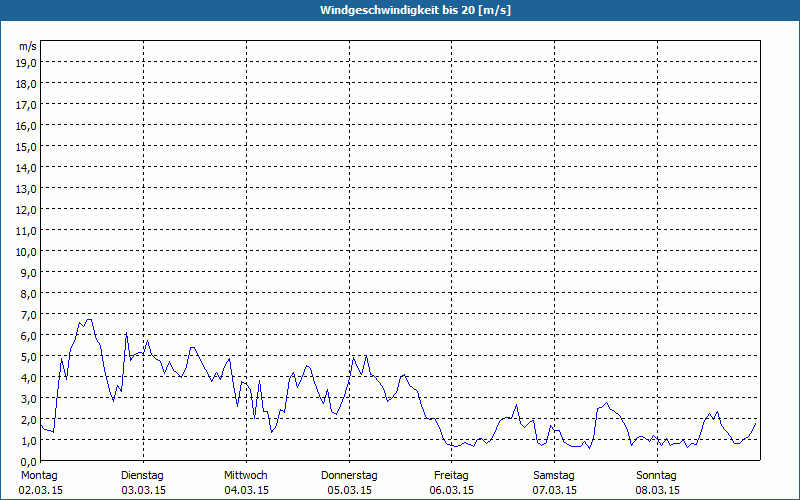The height and width of the screenshot is (500, 800).
Task: Click the chart title 'Windgeschwindigkeit bis 20 [m/s]'
Action: coord(415,10)
